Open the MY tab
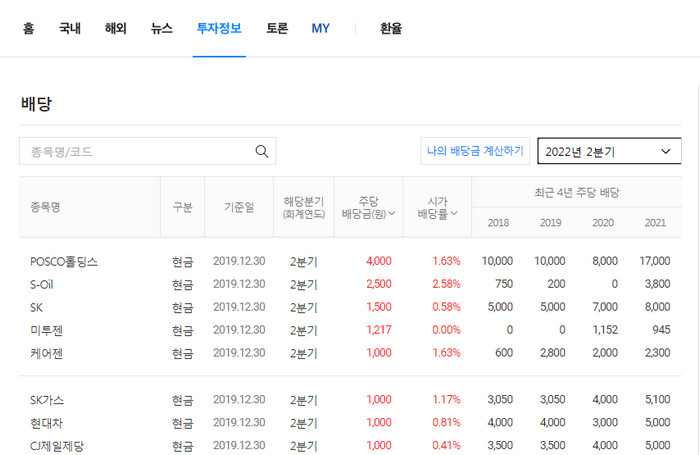This screenshot has width=700, height=455. click(321, 29)
